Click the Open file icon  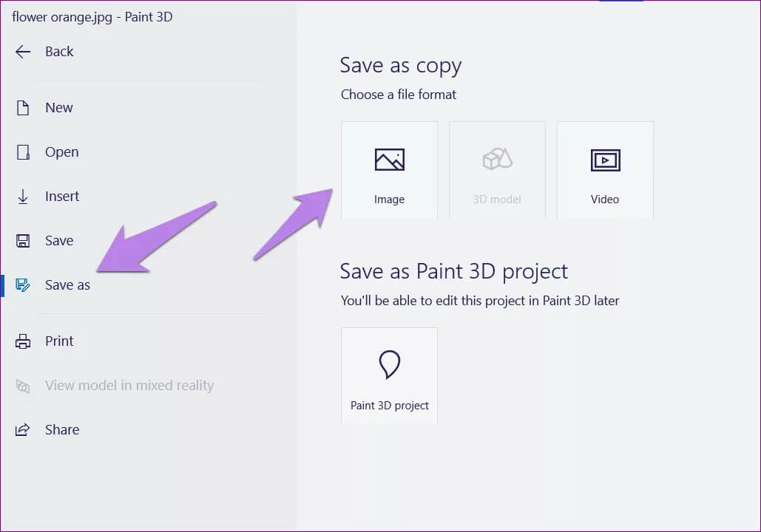click(x=23, y=152)
